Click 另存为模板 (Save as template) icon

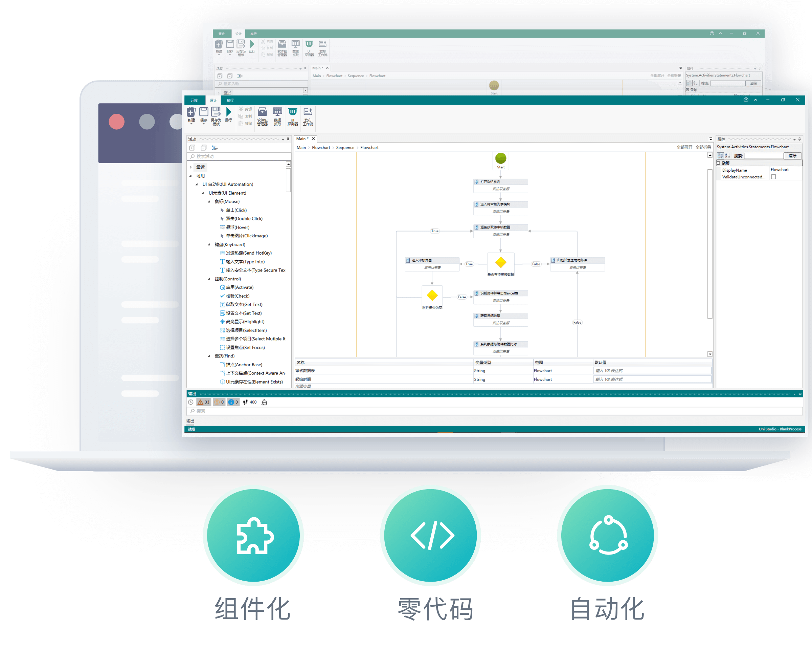coord(216,112)
